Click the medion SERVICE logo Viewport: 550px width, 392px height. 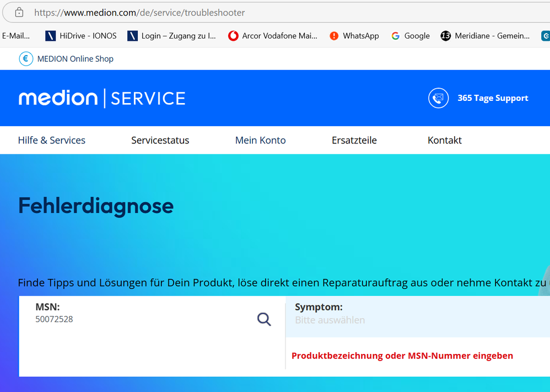coord(102,98)
